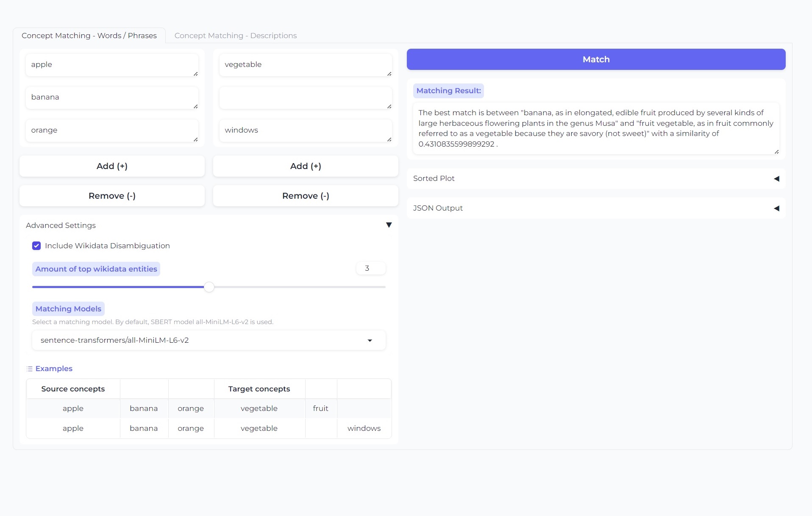Click the wikidata entities number box
The height and width of the screenshot is (516, 812).
point(371,268)
